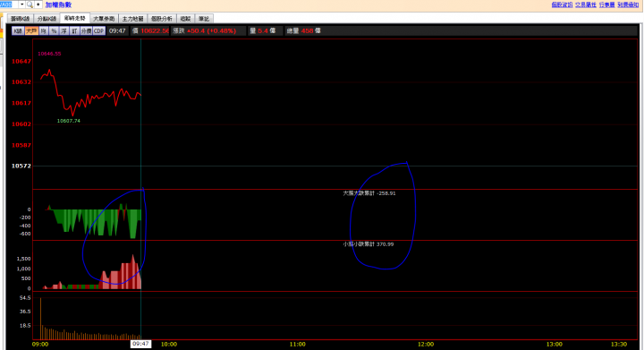Go to the 個股分析 tab
The image size is (644, 350).
click(162, 19)
